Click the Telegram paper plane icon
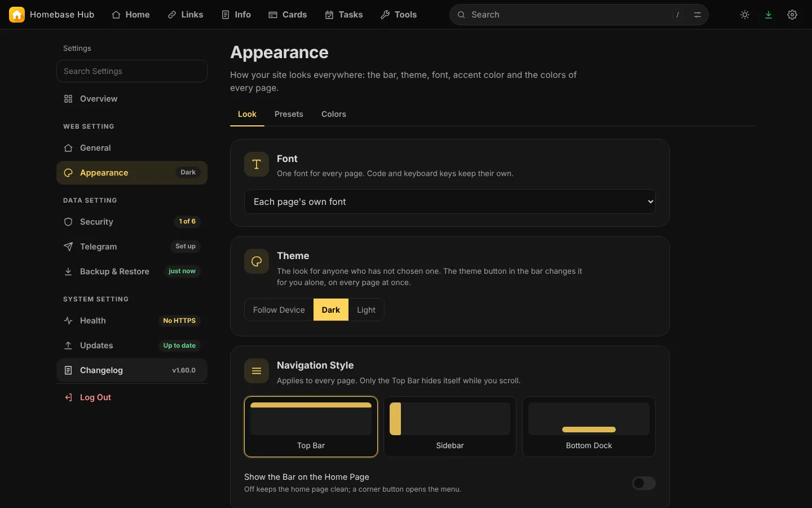812x508 pixels. coord(68,247)
